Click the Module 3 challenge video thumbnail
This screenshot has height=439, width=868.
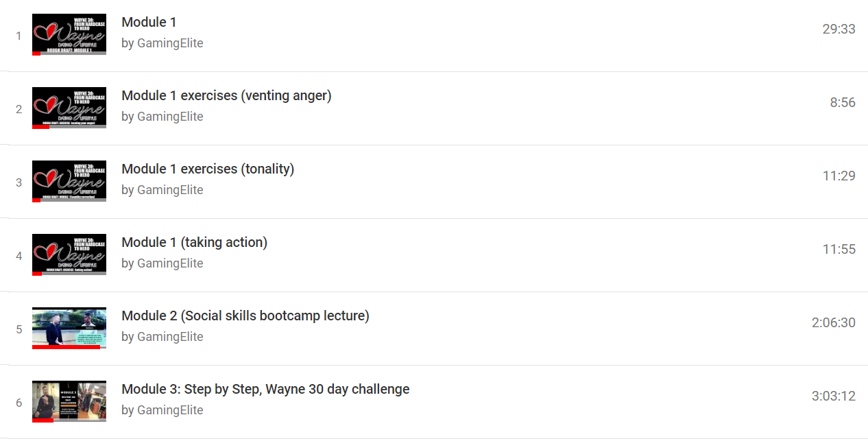[x=69, y=401]
